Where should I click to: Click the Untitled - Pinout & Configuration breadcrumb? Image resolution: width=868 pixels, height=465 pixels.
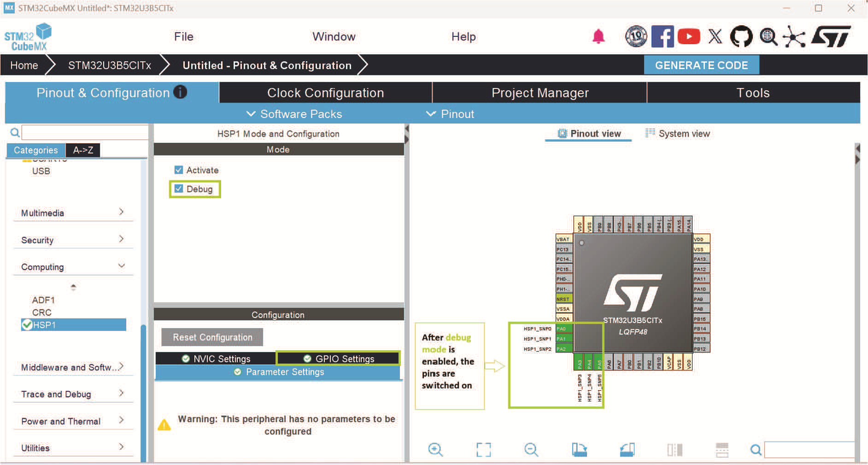267,65
